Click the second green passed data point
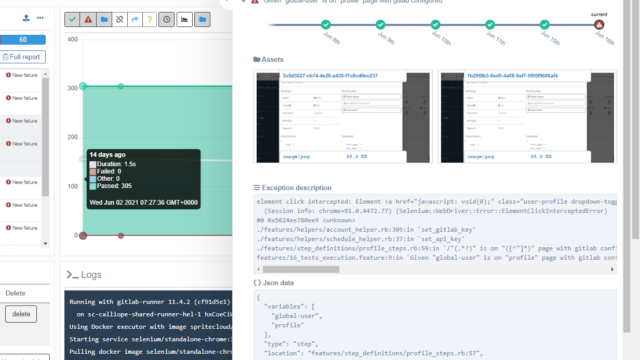The image size is (640, 360). click(x=121, y=86)
